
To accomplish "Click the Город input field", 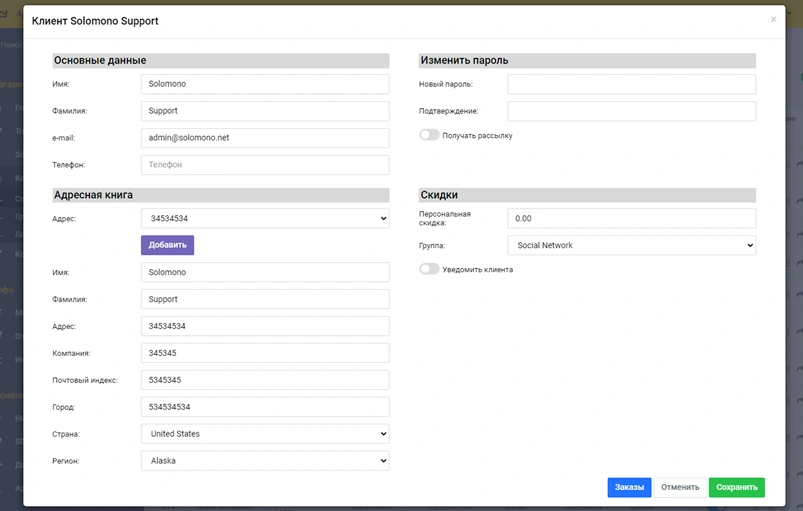I will (265, 407).
